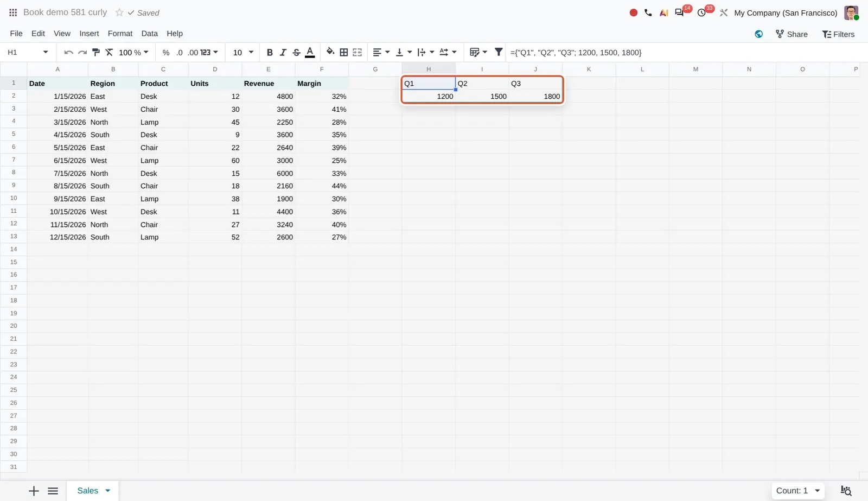
Task: Open the Insert menu
Action: point(89,34)
